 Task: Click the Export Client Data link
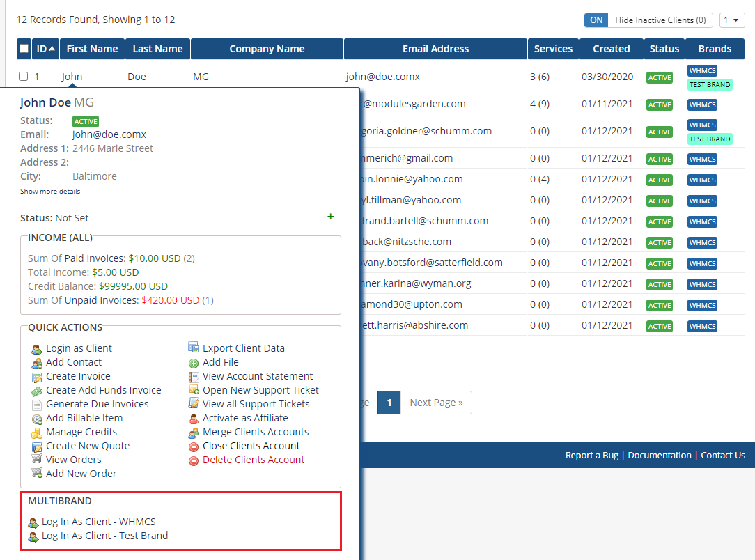coord(244,348)
